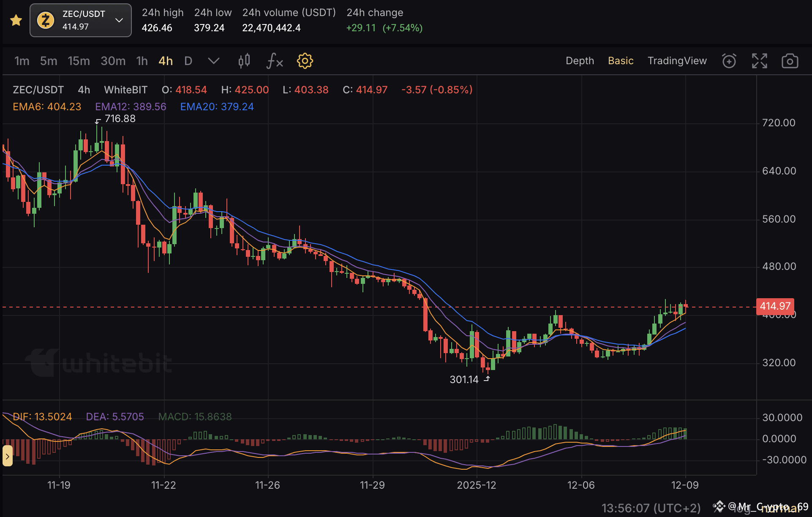Take a chart snapshot with camera icon
The height and width of the screenshot is (517, 812).
click(x=790, y=61)
